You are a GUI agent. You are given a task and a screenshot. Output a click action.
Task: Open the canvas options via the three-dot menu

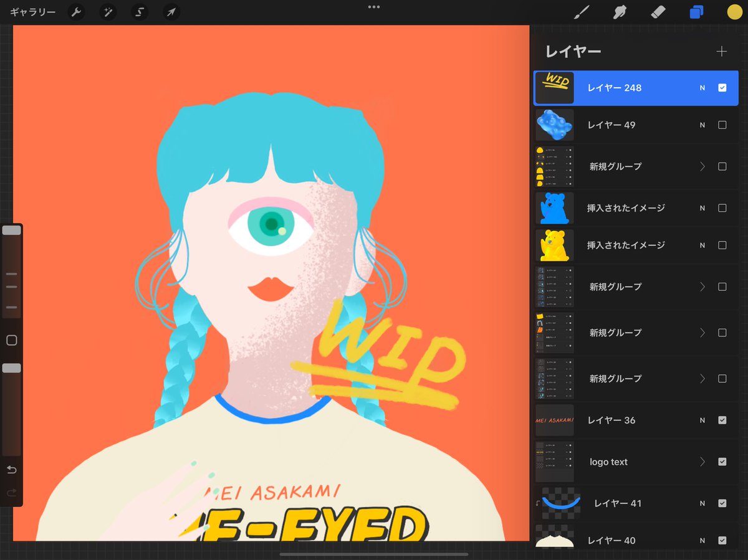tap(373, 7)
